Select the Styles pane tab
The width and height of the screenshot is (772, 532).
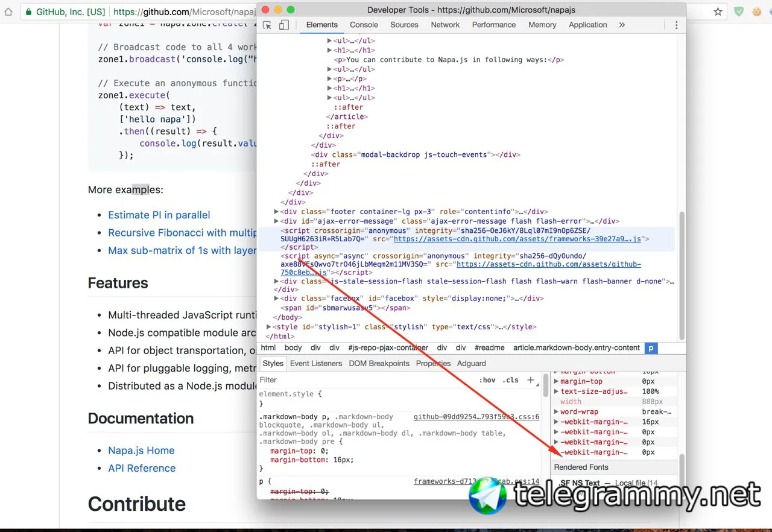[x=273, y=363]
